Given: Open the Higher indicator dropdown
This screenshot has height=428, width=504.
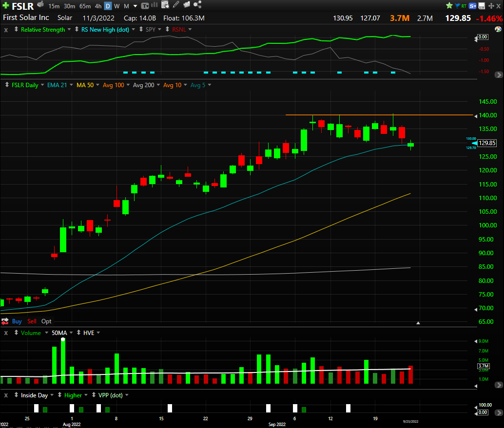Looking at the screenshot, I should tap(86, 395).
